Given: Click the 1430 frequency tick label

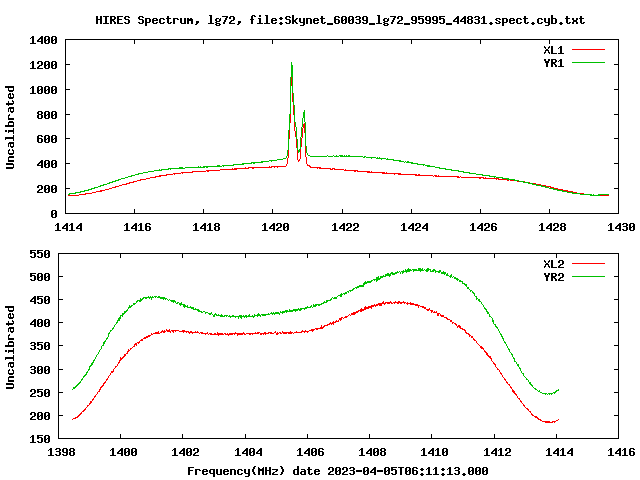Looking at the screenshot, I should pyautogui.click(x=621, y=227).
